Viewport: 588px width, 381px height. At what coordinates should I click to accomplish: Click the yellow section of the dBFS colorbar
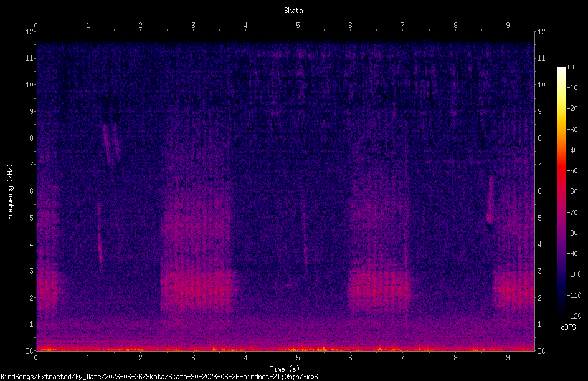(561, 109)
